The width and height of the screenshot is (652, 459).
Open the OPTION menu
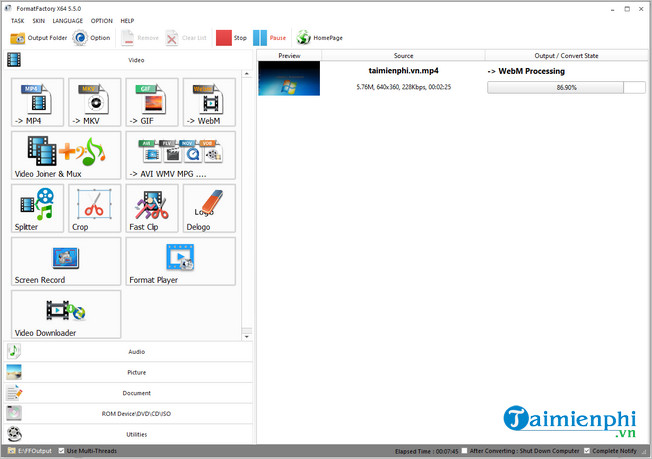coord(102,21)
